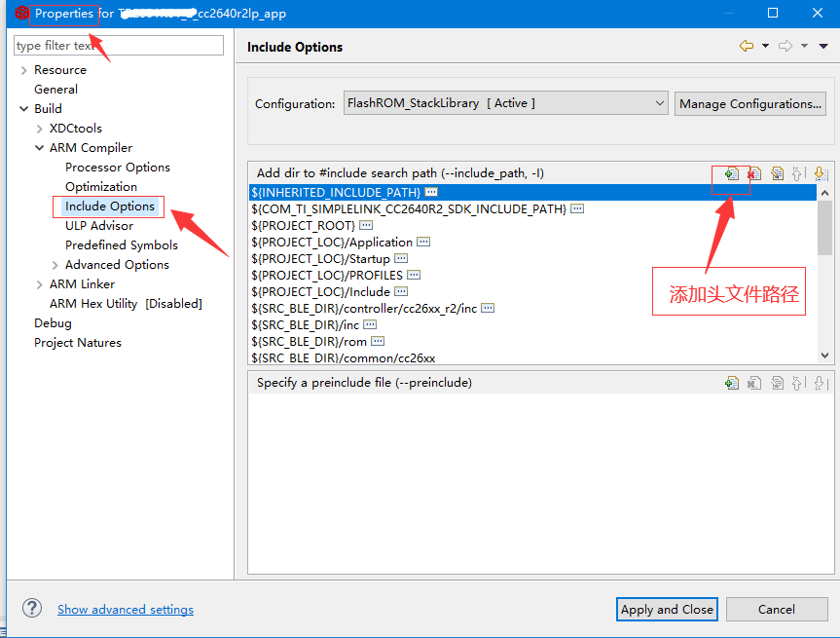840x638 pixels.
Task: Open ellipsis for ${PROJECT_LOC}/Application entry
Action: [423, 242]
